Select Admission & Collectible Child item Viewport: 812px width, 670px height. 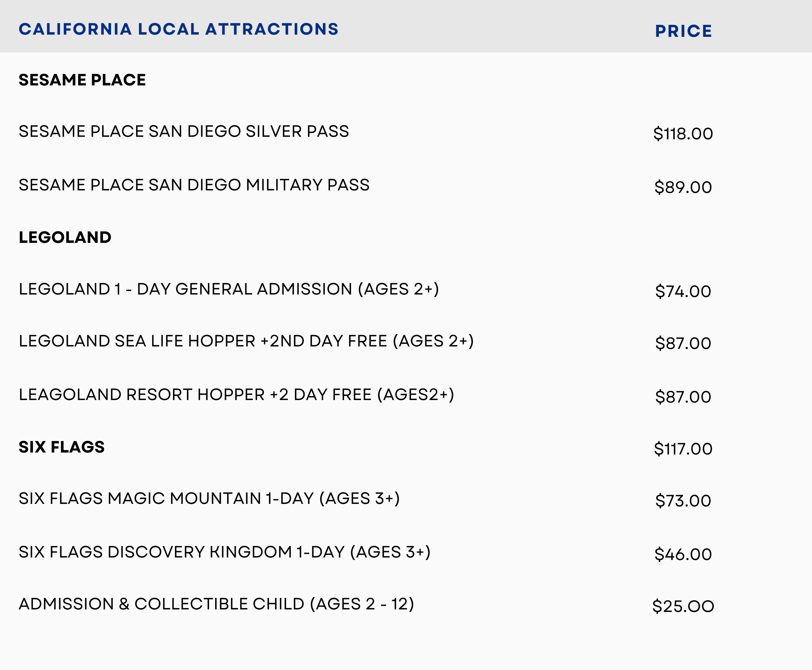tap(216, 604)
